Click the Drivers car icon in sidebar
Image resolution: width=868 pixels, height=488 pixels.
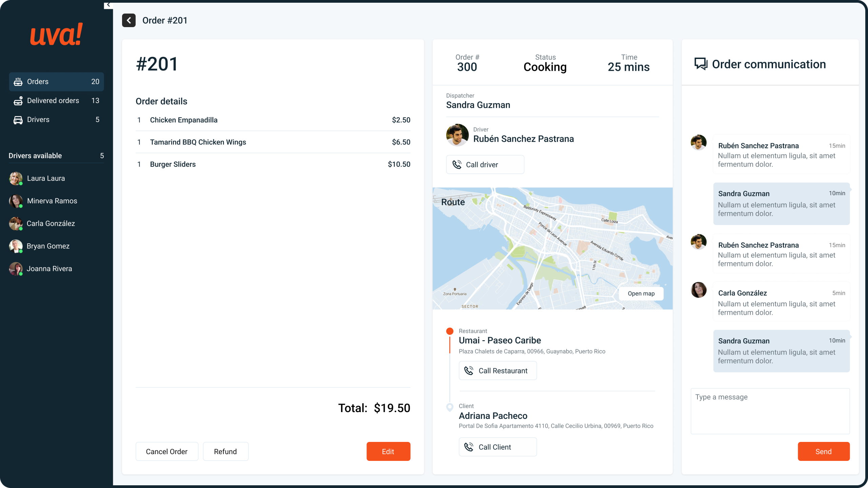[18, 120]
